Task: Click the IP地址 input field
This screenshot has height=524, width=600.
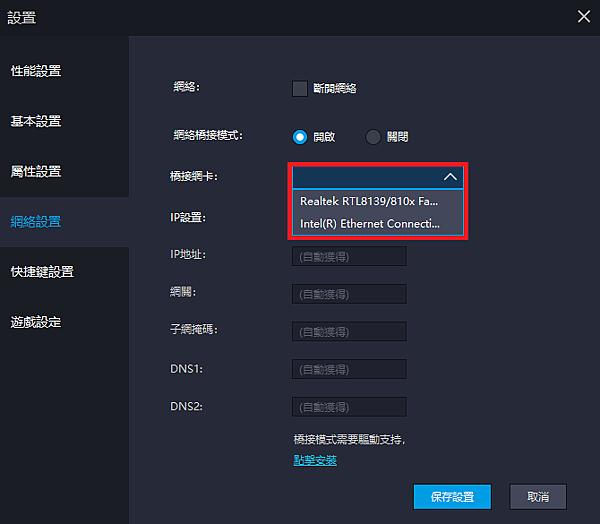Action: click(x=349, y=256)
